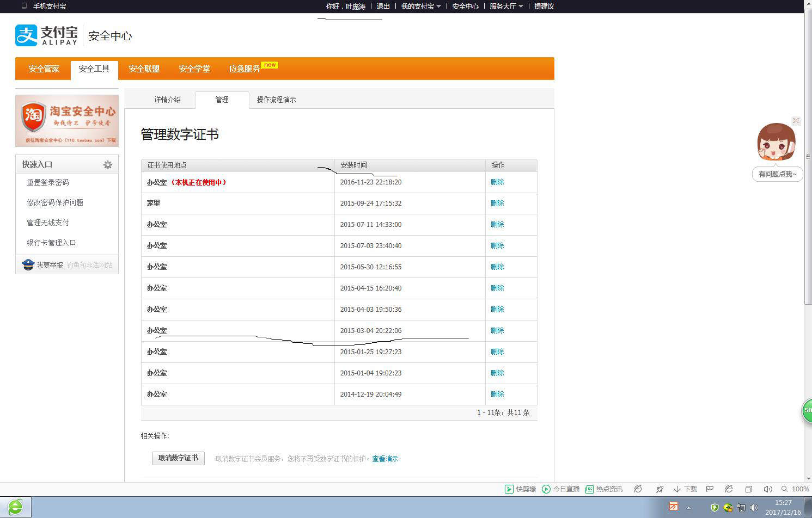812x518 pixels.
Task: Click the Windows volume tray icon
Action: click(754, 508)
